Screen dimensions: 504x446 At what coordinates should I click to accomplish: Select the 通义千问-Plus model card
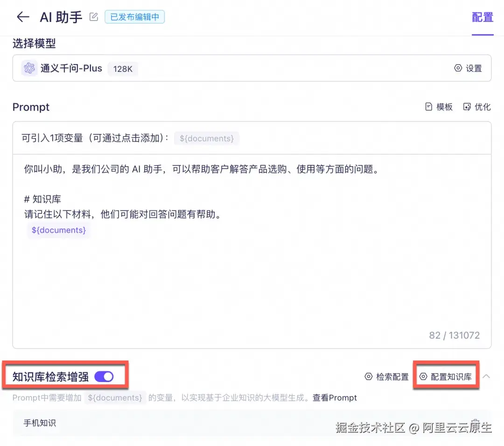click(x=187, y=68)
